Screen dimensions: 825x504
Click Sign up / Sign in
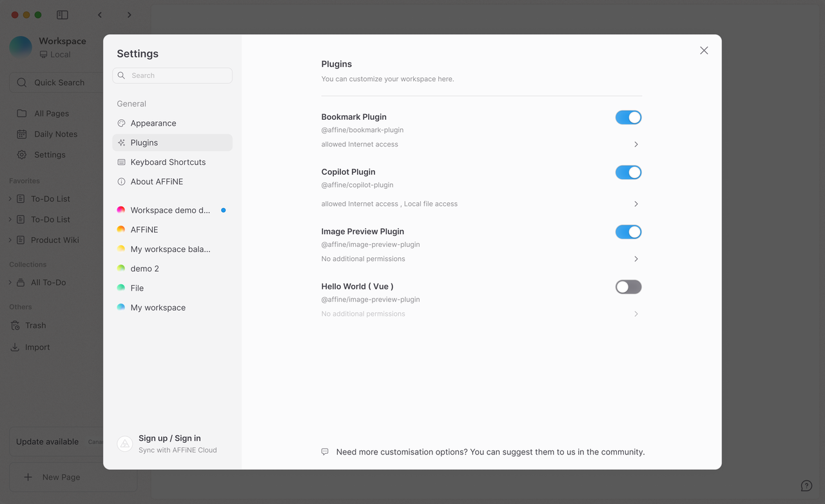(170, 438)
